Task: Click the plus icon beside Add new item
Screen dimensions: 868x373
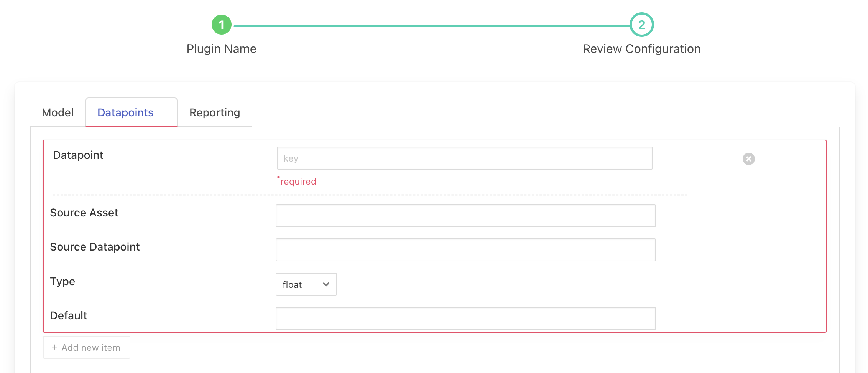Action: click(x=54, y=347)
